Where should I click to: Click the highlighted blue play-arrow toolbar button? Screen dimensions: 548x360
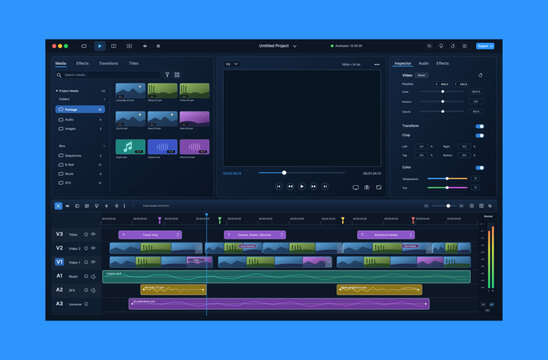point(100,46)
